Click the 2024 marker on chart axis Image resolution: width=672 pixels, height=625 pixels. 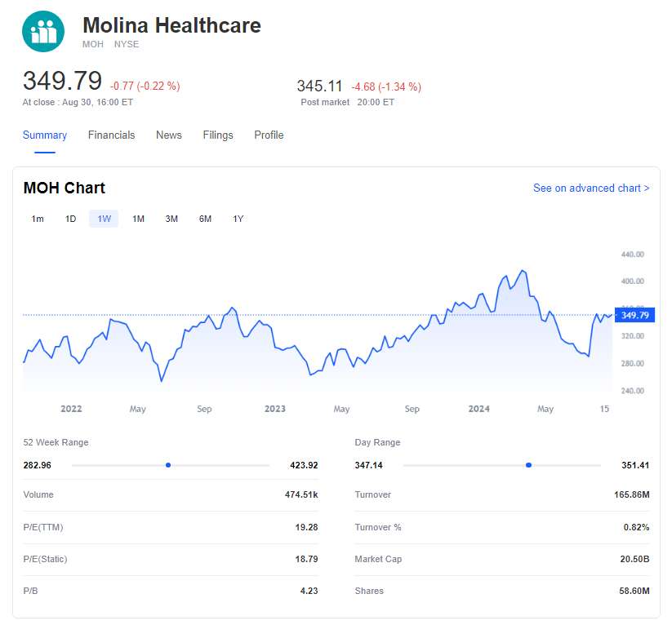(479, 409)
